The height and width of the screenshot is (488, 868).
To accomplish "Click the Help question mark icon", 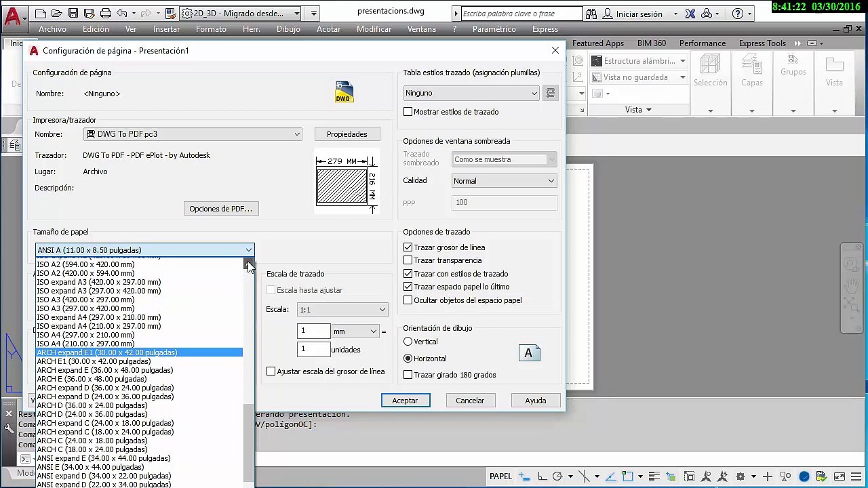I will coord(738,14).
